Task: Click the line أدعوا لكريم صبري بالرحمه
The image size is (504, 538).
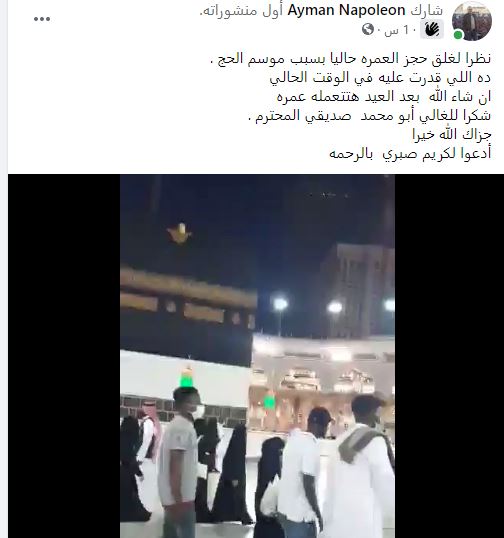Action: pyautogui.click(x=410, y=154)
